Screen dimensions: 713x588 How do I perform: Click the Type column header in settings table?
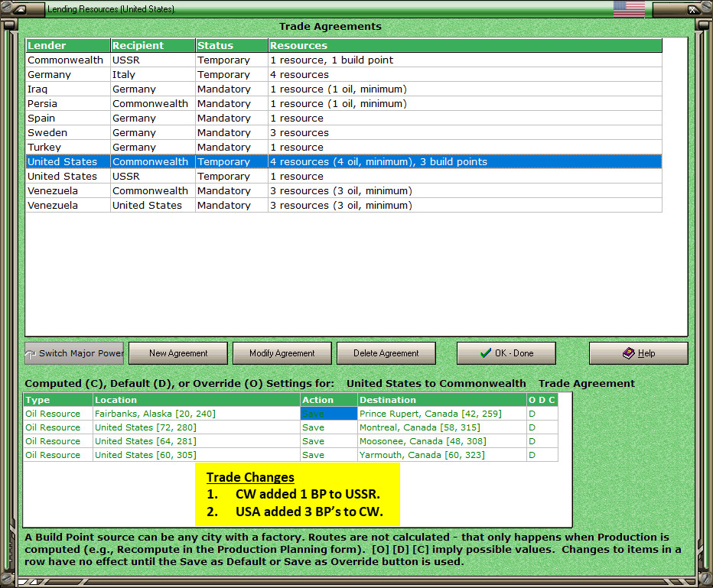point(58,400)
